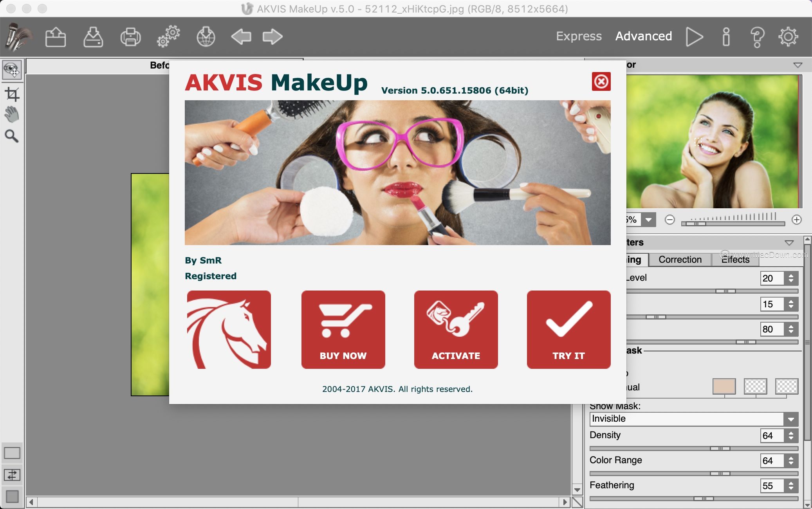Image resolution: width=812 pixels, height=509 pixels.
Task: Click the undo left arrow icon
Action: [241, 37]
